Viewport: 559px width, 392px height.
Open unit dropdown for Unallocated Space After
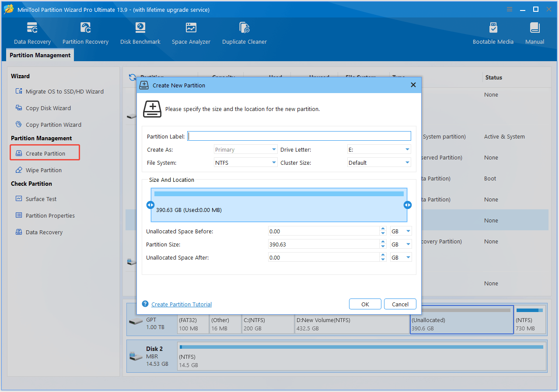pyautogui.click(x=401, y=257)
